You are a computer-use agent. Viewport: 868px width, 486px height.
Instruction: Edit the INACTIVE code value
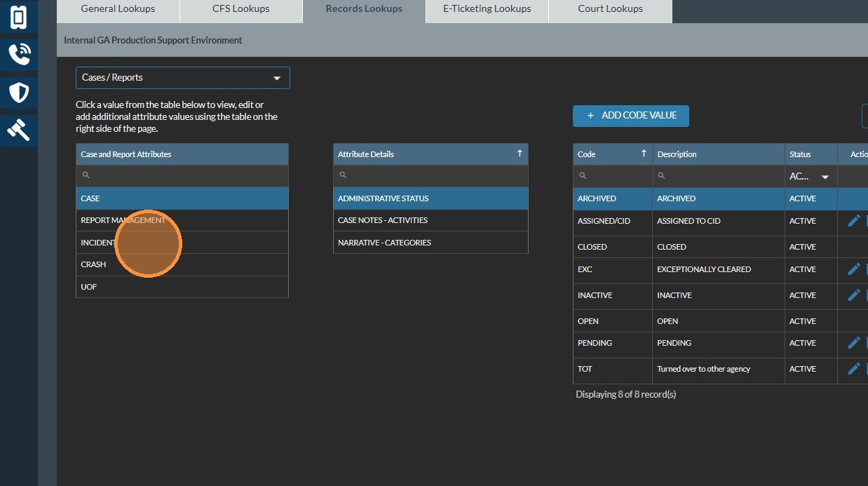(853, 295)
